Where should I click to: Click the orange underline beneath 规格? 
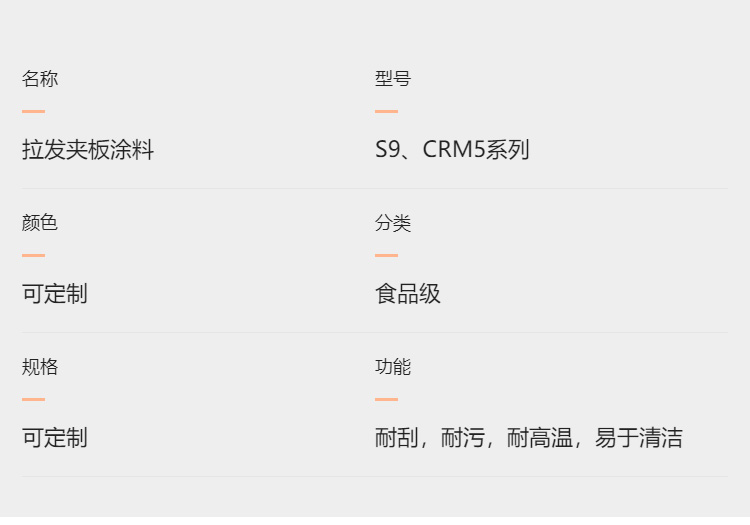(x=33, y=399)
